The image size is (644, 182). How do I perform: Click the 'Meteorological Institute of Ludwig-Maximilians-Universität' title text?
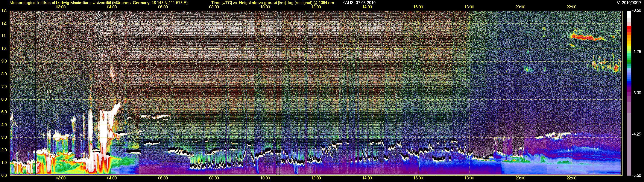pos(60,3)
